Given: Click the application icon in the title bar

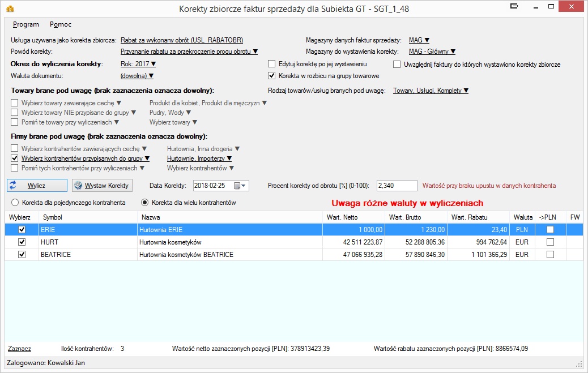Looking at the screenshot, I should coord(10,8).
